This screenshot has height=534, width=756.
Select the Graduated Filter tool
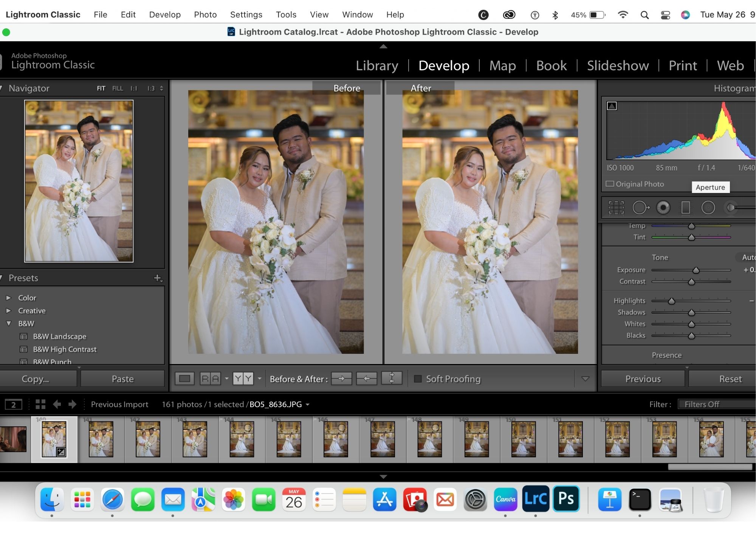pos(686,207)
